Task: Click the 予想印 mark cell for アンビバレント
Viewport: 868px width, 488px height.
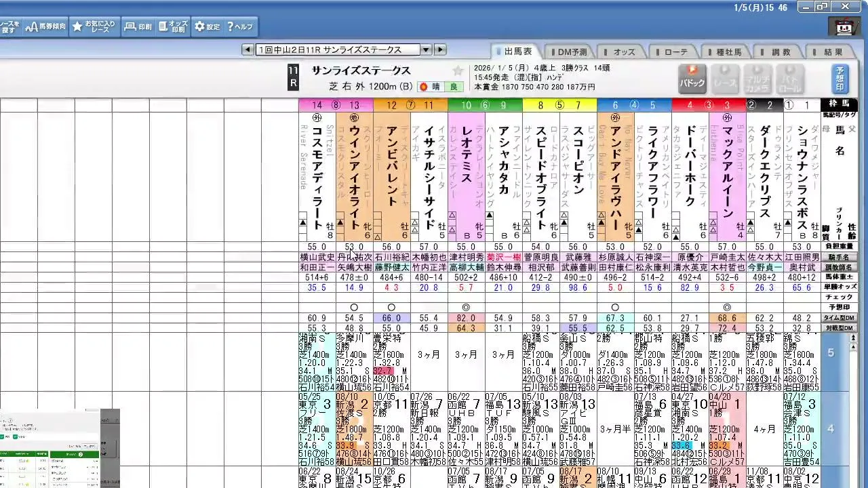Action: tap(392, 308)
